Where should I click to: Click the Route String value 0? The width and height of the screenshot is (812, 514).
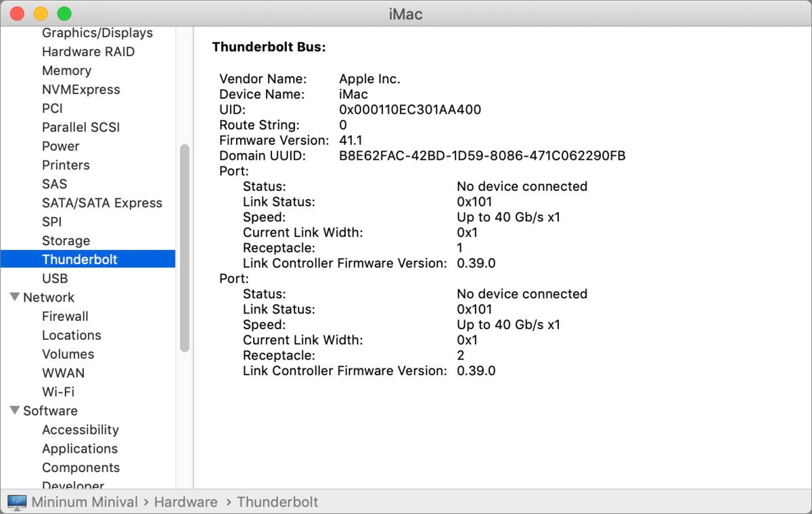[343, 125]
